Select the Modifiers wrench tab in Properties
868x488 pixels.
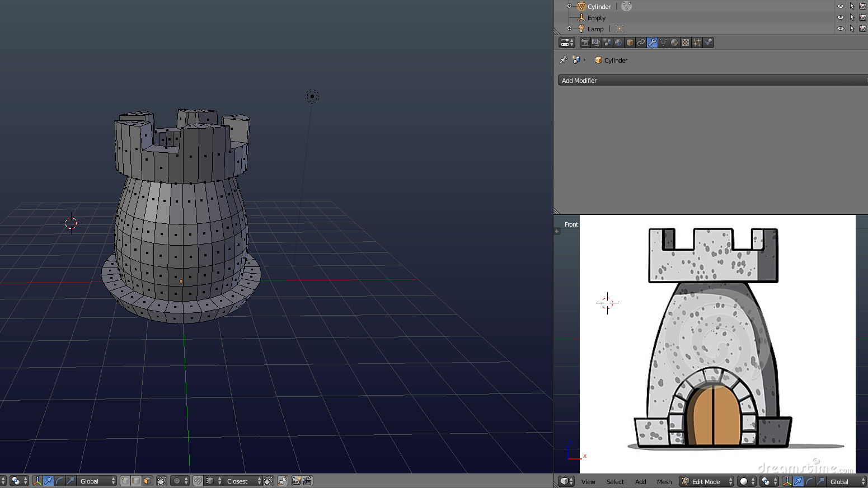tap(652, 42)
